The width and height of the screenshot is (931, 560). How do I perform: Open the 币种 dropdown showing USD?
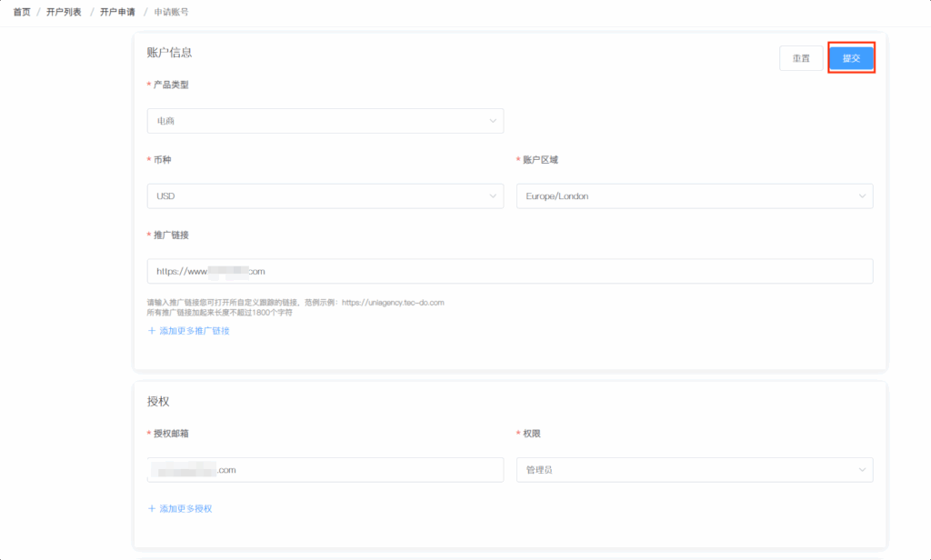pos(325,196)
